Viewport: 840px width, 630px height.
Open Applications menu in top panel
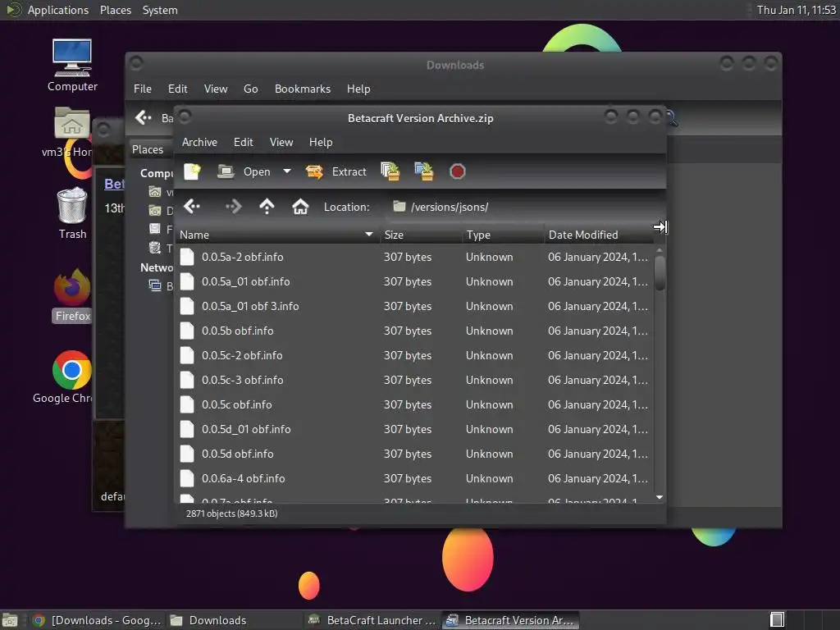pyautogui.click(x=58, y=10)
